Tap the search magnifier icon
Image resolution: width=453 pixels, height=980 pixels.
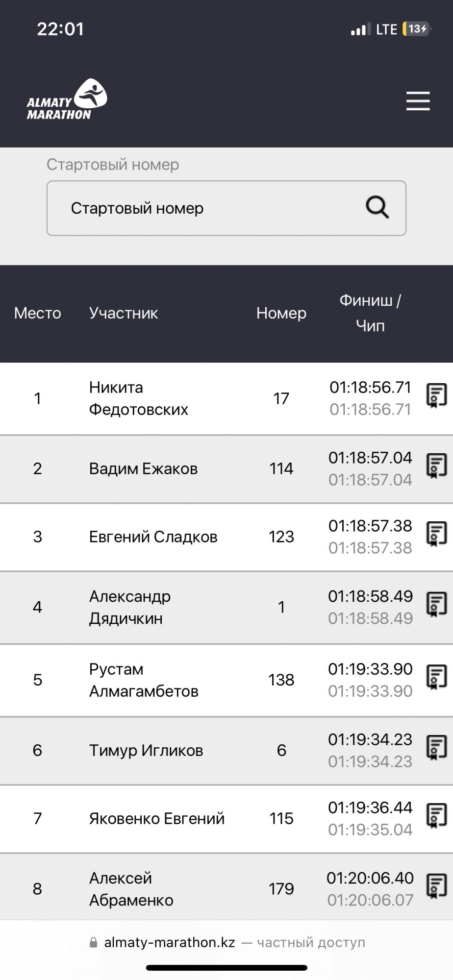[x=377, y=208]
